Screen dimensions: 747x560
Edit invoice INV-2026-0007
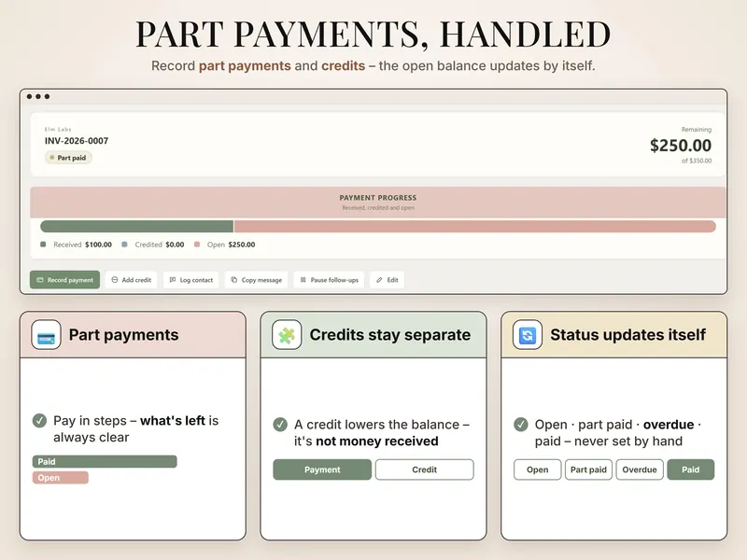pos(387,280)
